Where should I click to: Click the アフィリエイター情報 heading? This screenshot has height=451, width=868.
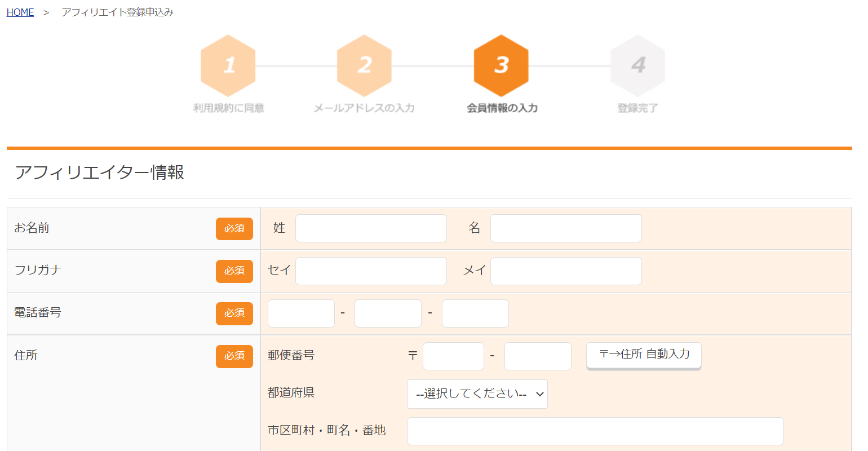(100, 172)
